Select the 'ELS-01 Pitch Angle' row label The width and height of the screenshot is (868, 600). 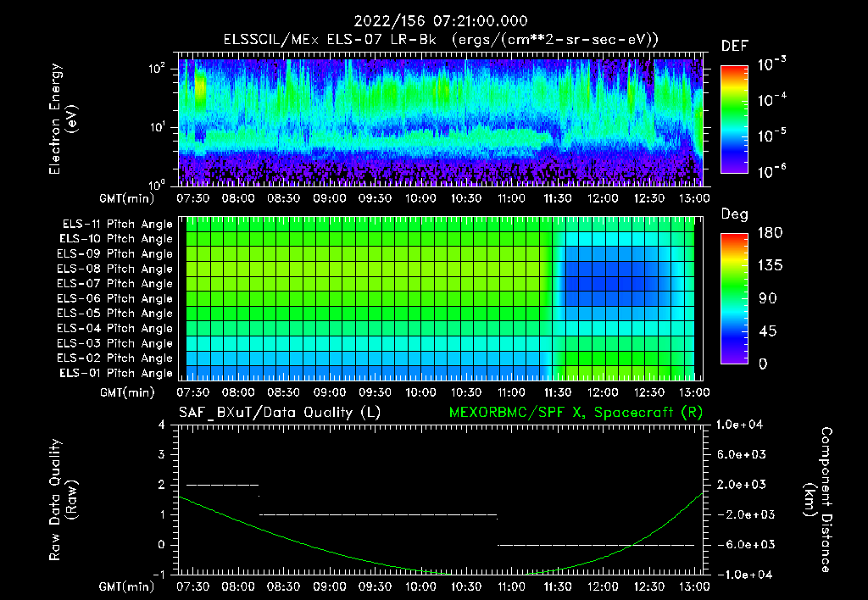[x=115, y=373]
